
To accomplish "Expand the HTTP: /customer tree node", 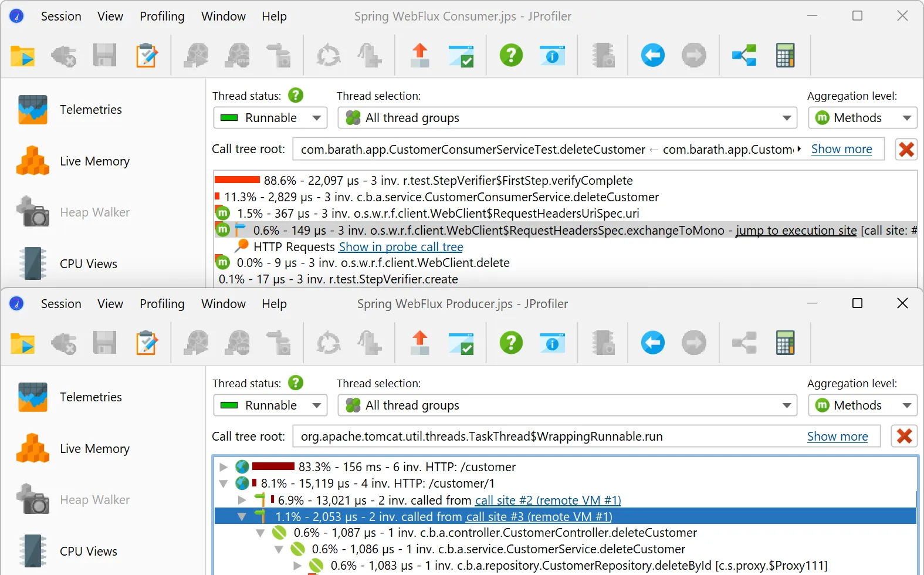I will pyautogui.click(x=223, y=467).
